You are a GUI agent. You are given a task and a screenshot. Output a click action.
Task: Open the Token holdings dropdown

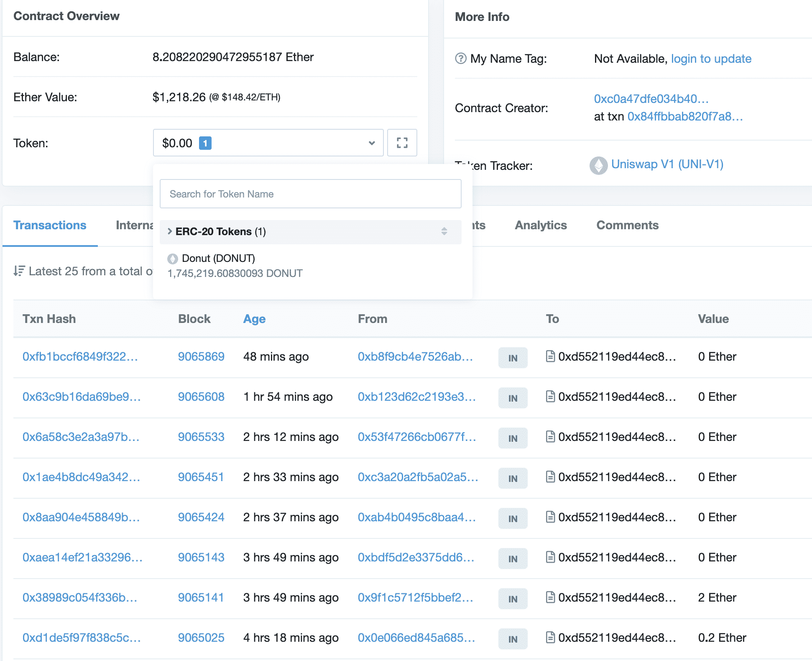(268, 143)
